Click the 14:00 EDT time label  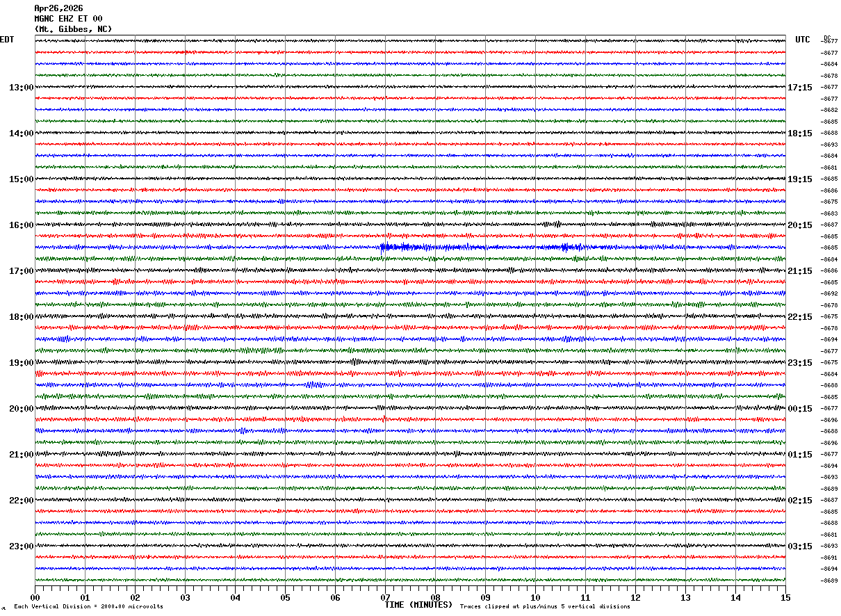click(x=22, y=133)
